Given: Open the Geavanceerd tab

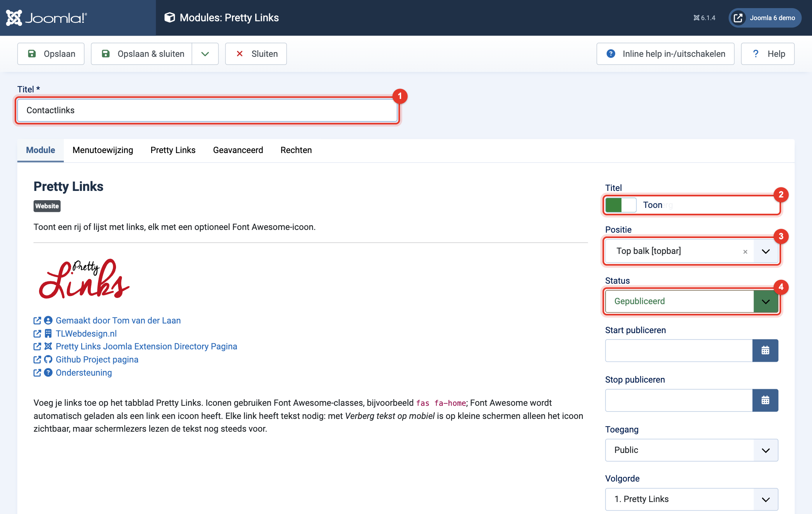Looking at the screenshot, I should click(238, 150).
